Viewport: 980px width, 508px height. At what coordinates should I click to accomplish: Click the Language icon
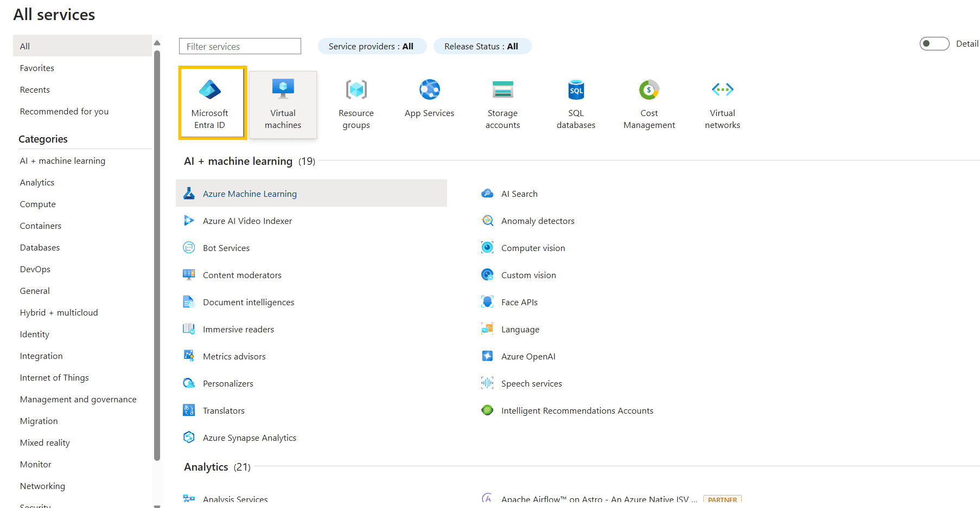(487, 329)
